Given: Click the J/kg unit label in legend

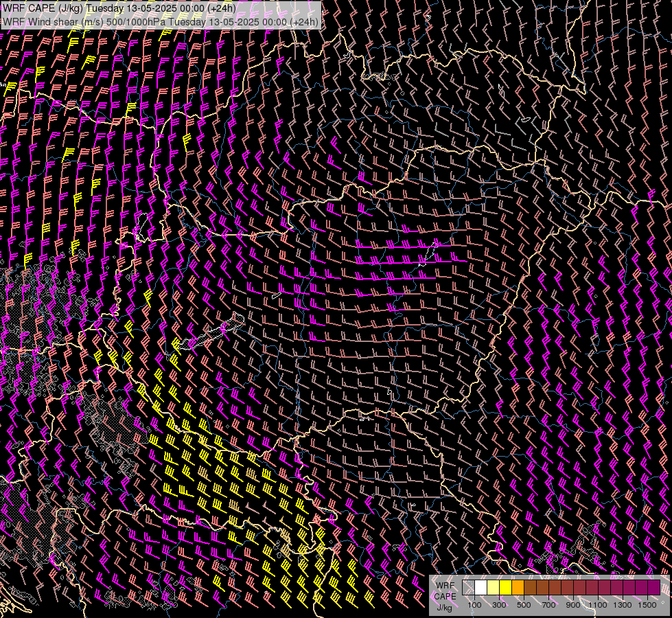Looking at the screenshot, I should coord(445,608).
